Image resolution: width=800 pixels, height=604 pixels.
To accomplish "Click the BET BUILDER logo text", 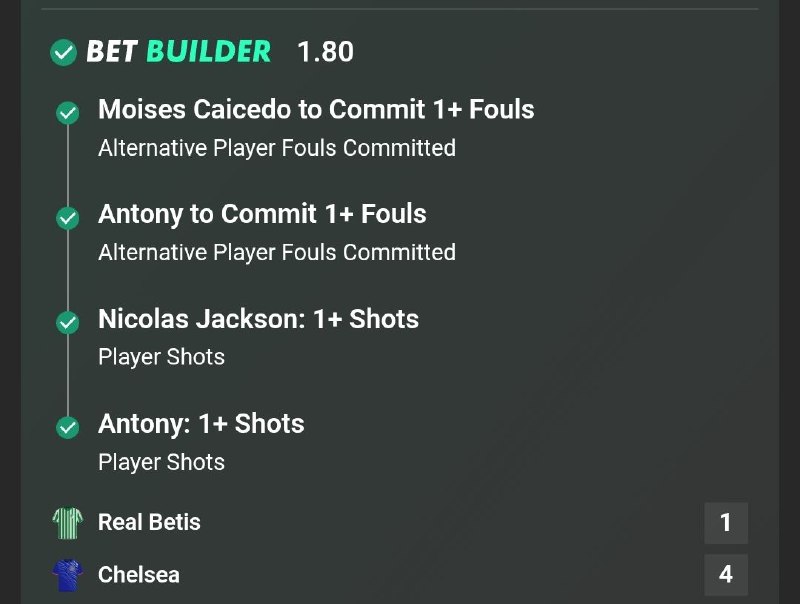I will tap(179, 52).
